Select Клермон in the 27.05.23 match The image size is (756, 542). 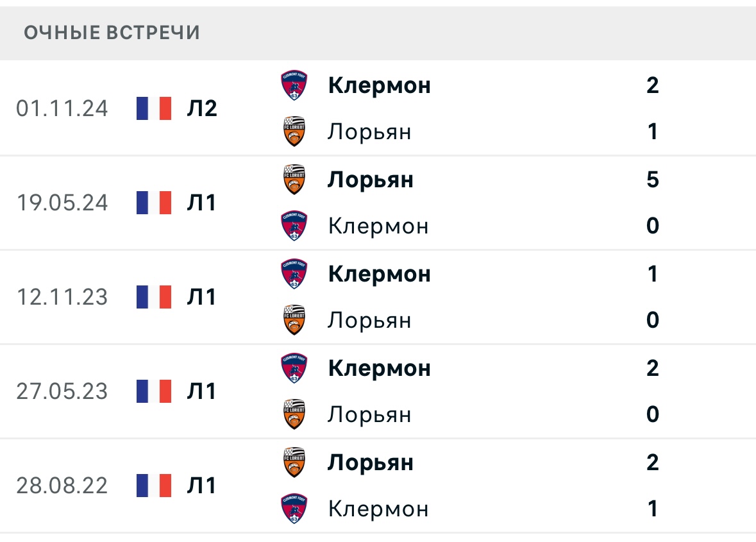[x=379, y=368]
